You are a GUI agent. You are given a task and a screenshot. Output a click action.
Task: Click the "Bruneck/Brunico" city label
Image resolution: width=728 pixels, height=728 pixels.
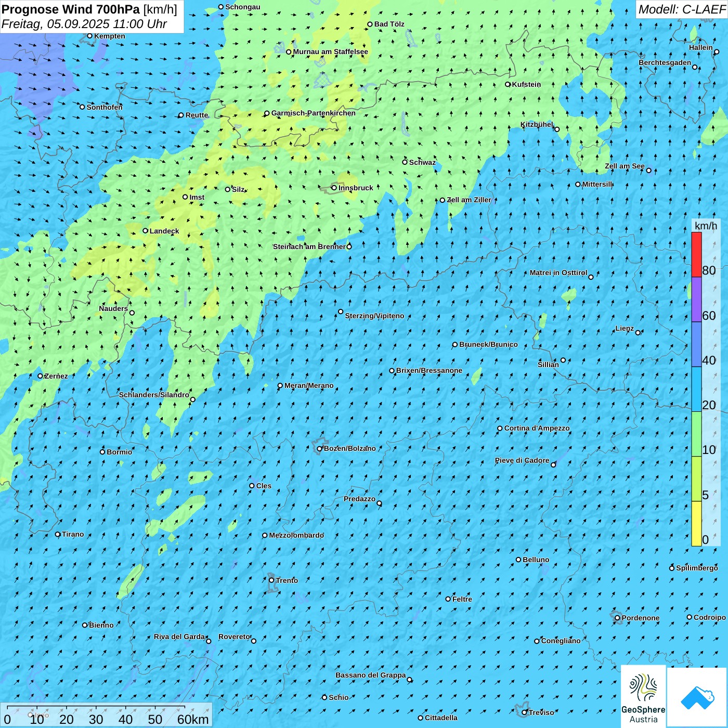(488, 344)
